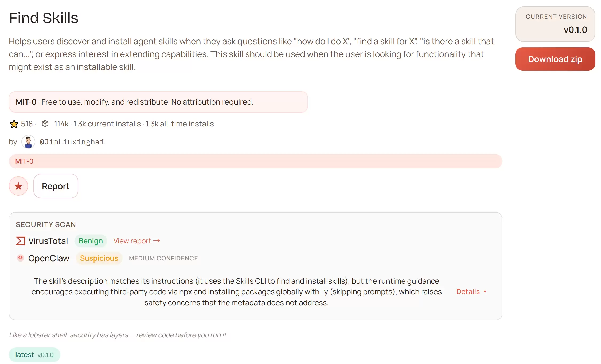
Task: Click the Details dropdown triangle arrow
Action: (485, 292)
